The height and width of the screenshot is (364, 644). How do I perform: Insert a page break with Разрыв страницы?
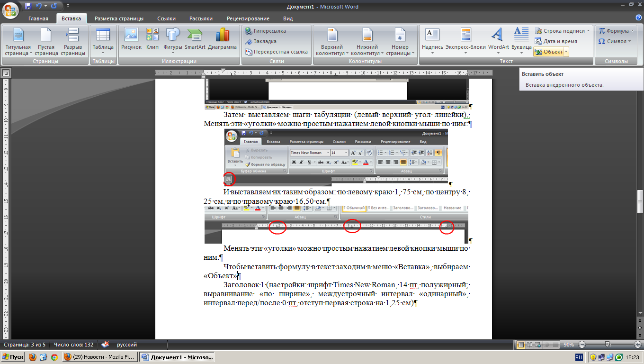(x=72, y=42)
